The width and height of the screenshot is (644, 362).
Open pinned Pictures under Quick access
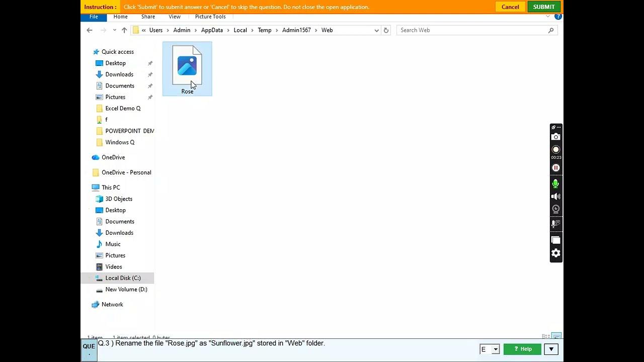tap(115, 97)
